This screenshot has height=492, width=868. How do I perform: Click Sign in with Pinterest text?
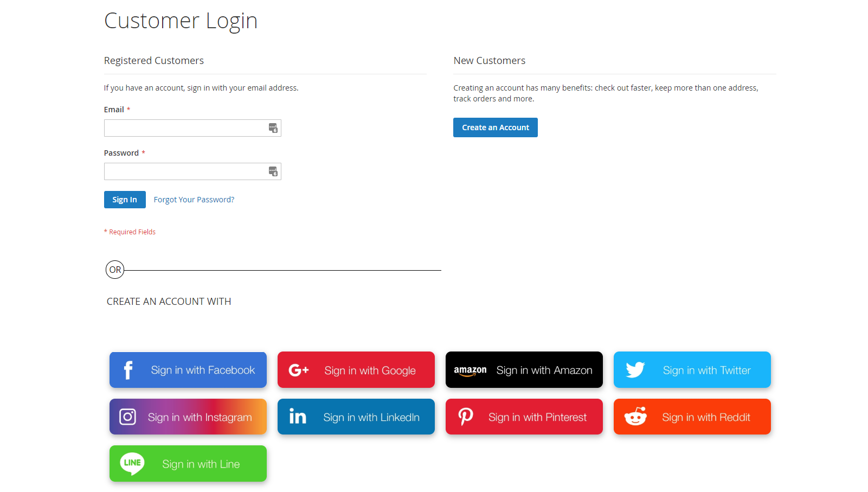(x=537, y=417)
